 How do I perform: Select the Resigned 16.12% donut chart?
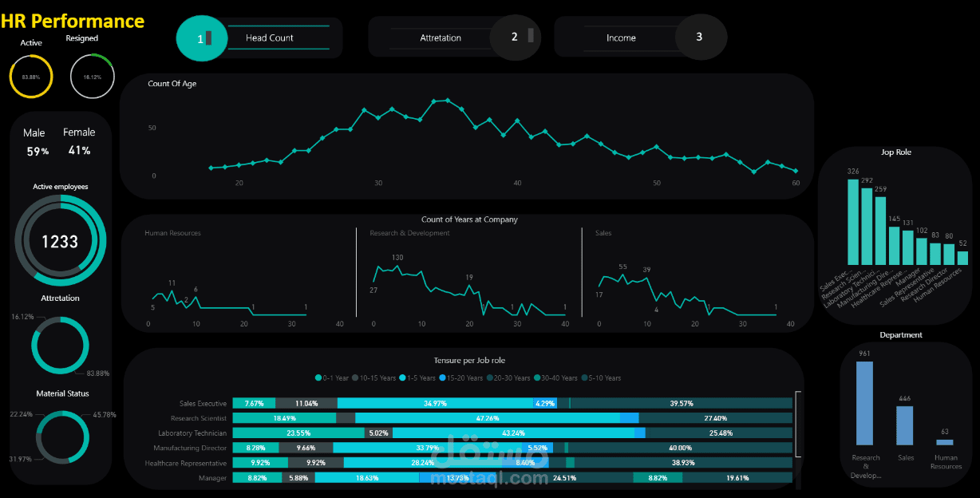coord(93,77)
